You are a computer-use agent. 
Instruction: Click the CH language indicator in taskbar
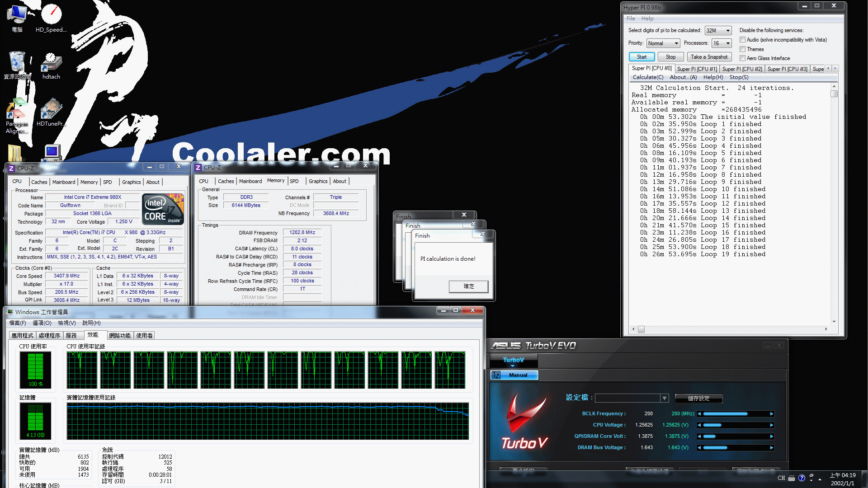(781, 478)
